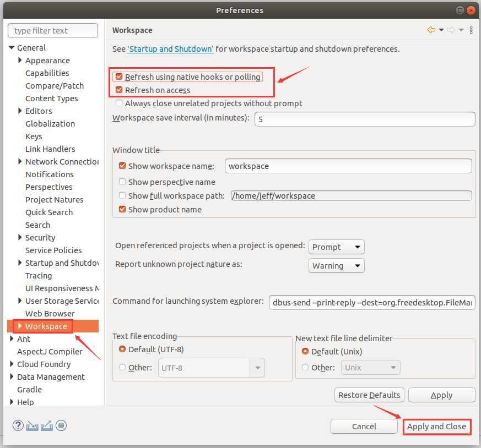
Task: Expand the Network Connections tree node
Action: click(20, 161)
